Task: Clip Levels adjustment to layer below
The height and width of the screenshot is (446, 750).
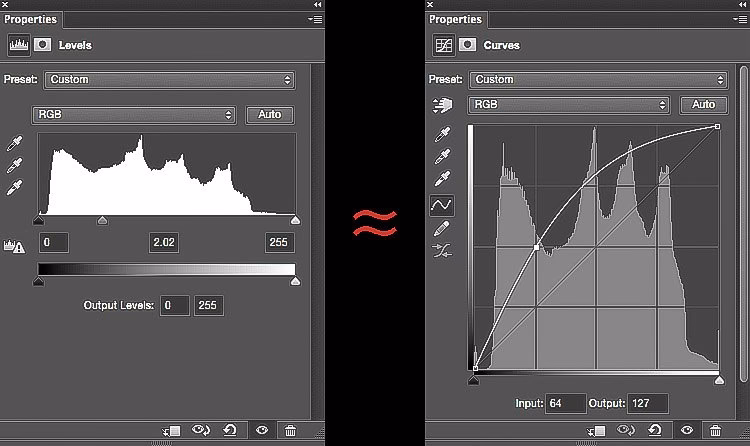Action: tap(171, 431)
